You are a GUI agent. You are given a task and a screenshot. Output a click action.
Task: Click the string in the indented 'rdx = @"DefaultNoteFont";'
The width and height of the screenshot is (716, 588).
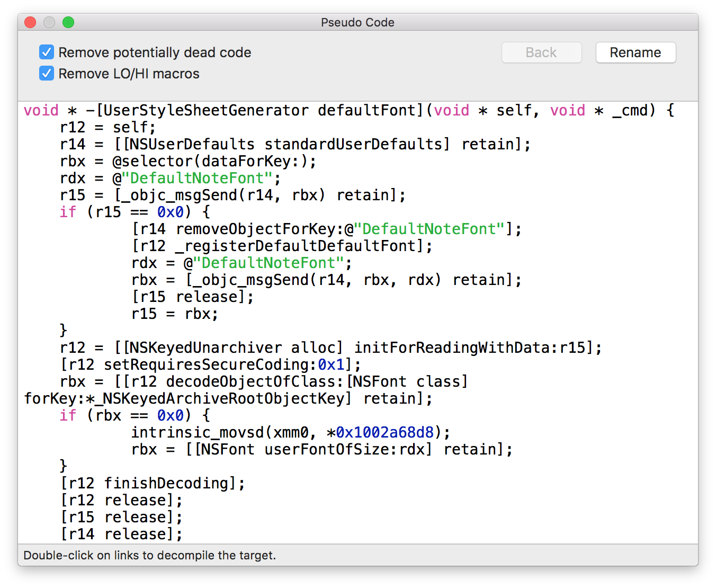pyautogui.click(x=268, y=263)
